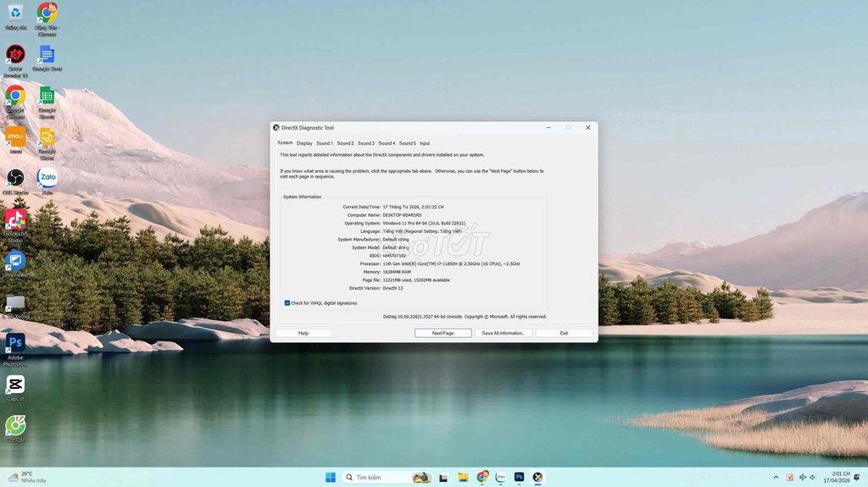Viewport: 868px width, 487px height.
Task: Open the Sound 3 tab
Action: point(366,143)
